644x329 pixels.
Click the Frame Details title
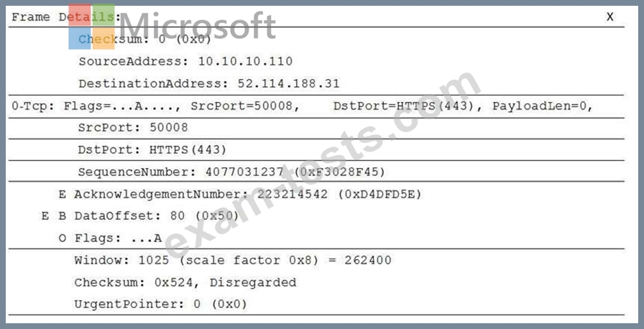click(66, 17)
